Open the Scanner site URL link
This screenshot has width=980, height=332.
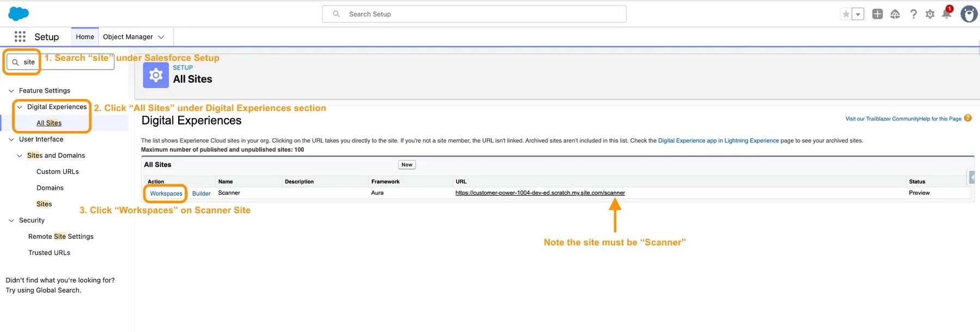540,193
